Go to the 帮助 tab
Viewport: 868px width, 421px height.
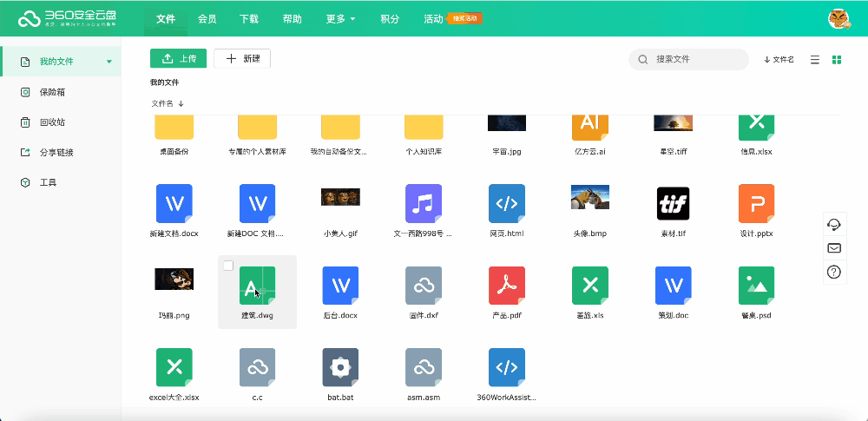click(293, 19)
